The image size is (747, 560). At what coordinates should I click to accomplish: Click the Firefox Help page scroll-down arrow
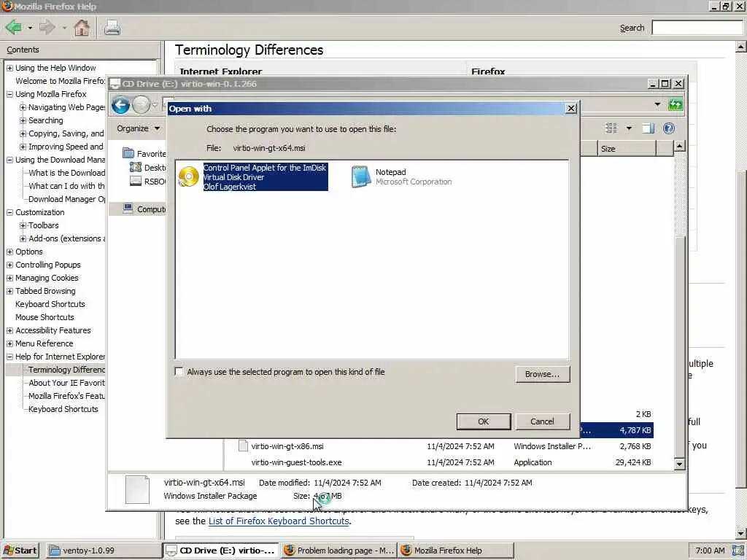tap(741, 533)
